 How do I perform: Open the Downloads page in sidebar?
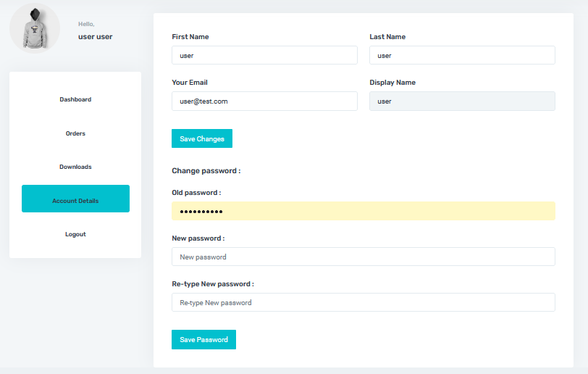tap(75, 167)
